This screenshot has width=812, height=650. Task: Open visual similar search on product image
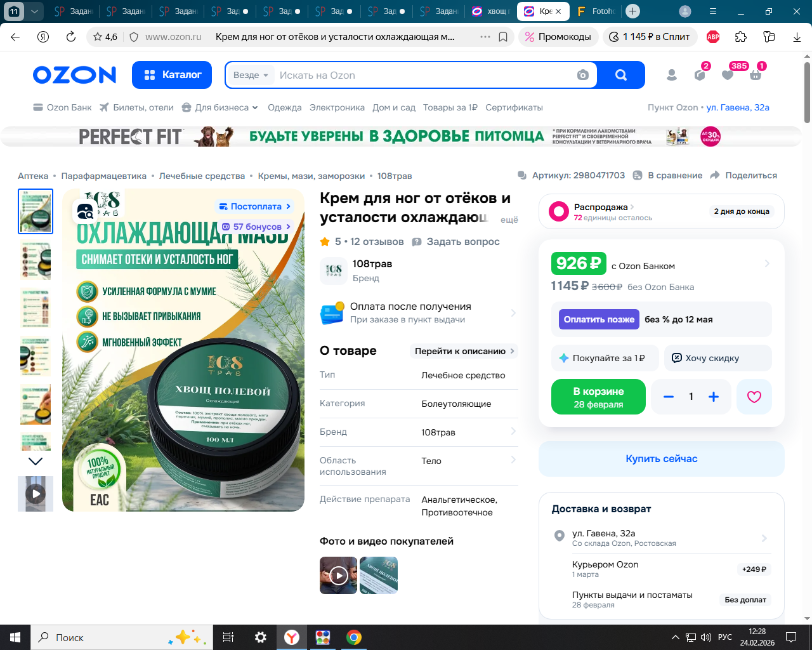click(x=84, y=211)
